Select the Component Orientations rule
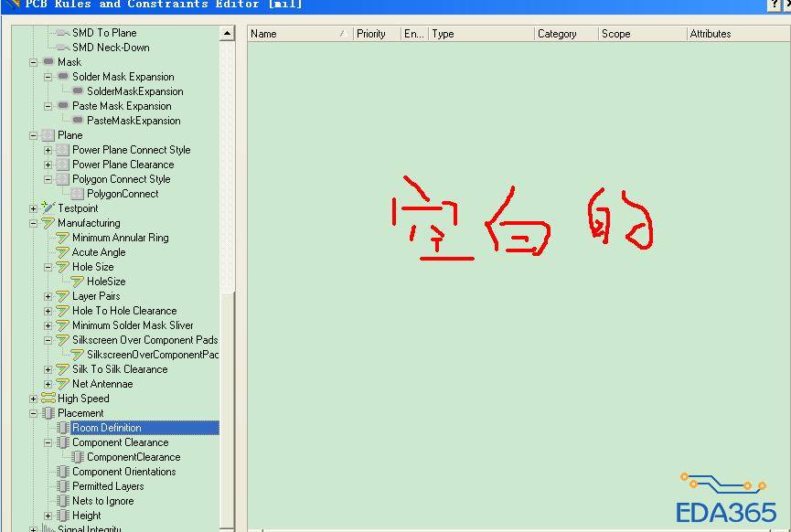The height and width of the screenshot is (532, 791). tap(124, 472)
